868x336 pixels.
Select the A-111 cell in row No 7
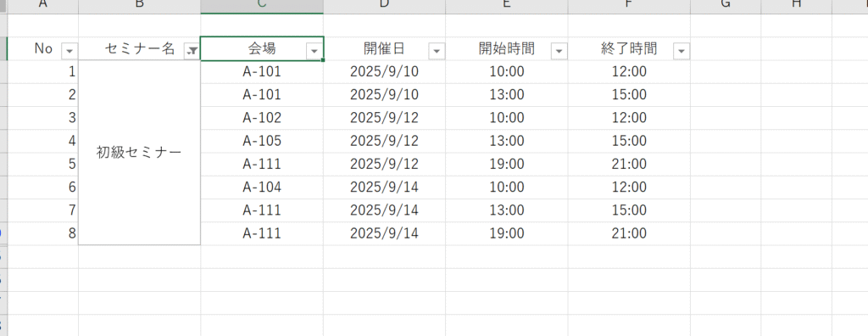coord(262,210)
